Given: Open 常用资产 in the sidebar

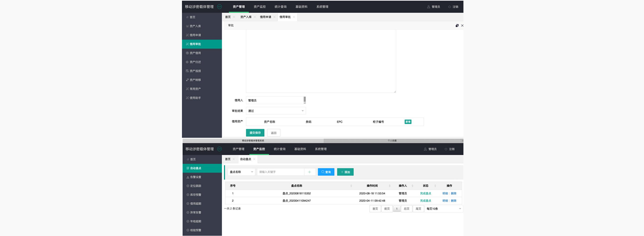Looking at the screenshot, I should pyautogui.click(x=195, y=89).
